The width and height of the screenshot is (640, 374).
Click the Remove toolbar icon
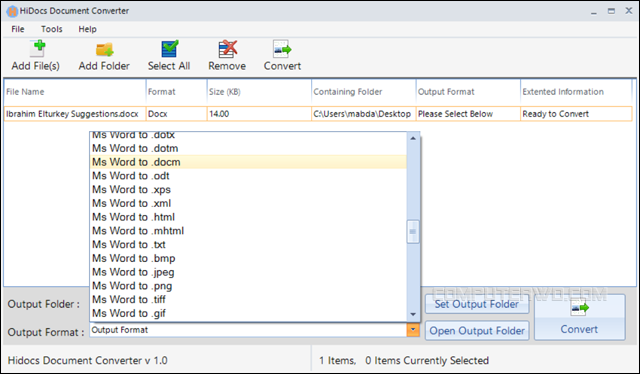tap(227, 49)
